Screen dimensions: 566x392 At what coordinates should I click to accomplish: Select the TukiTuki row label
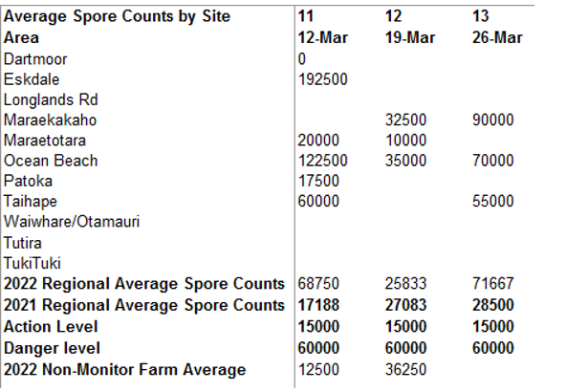coord(33,263)
